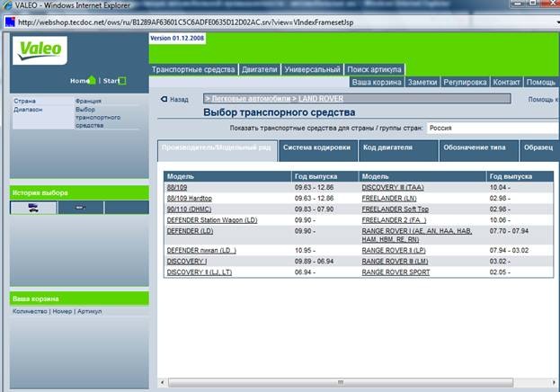
Task: Click the Назад back arrow icon
Action: [x=164, y=99]
